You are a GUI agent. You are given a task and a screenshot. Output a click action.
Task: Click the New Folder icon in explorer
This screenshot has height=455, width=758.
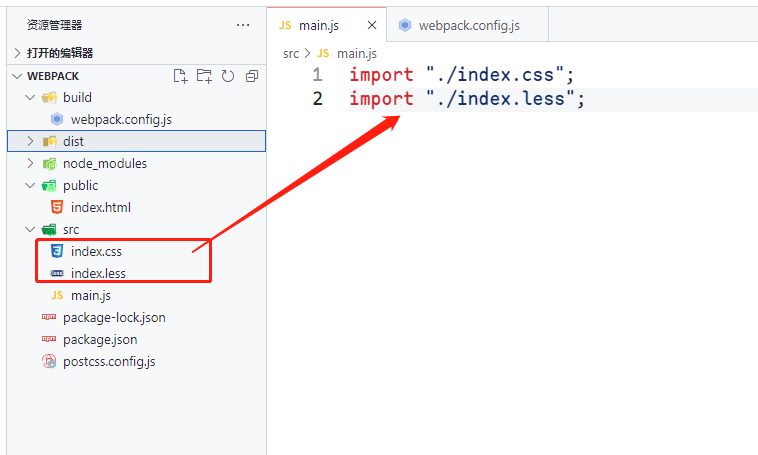point(204,76)
